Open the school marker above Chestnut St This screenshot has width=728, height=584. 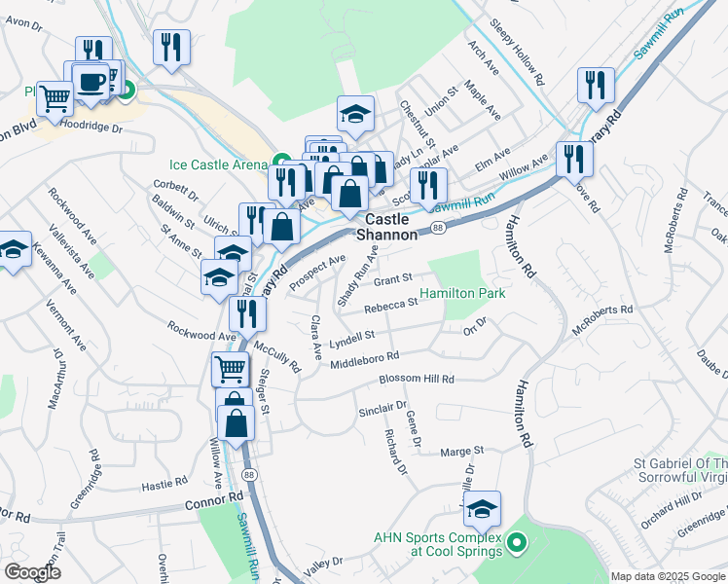355,115
